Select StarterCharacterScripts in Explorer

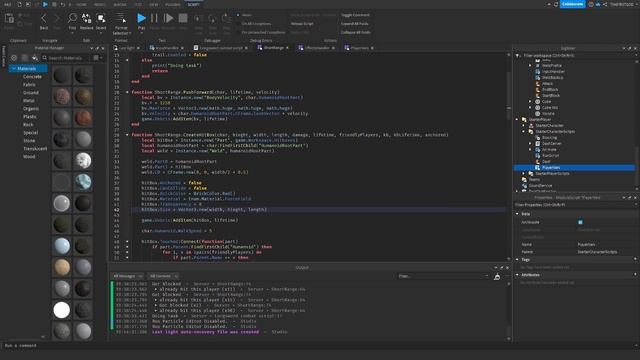click(555, 132)
